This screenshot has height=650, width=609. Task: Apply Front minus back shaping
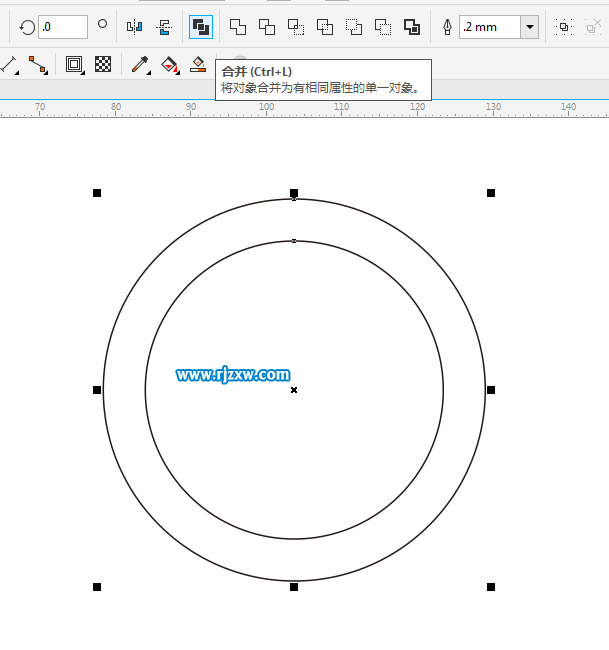pyautogui.click(x=354, y=27)
